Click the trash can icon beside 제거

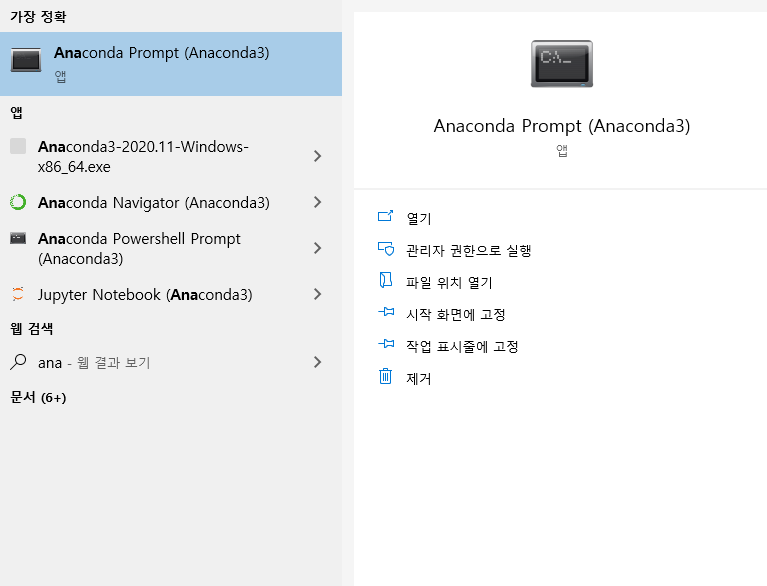(385, 376)
